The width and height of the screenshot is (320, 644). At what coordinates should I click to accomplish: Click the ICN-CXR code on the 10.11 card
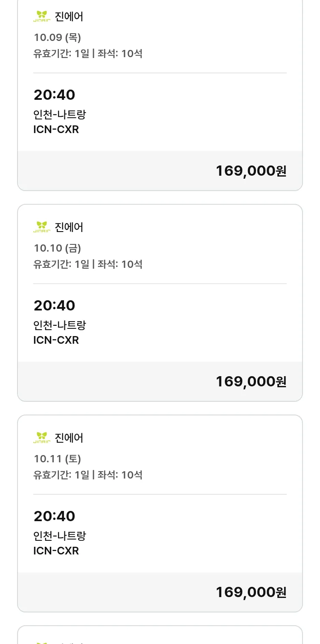pyautogui.click(x=56, y=551)
